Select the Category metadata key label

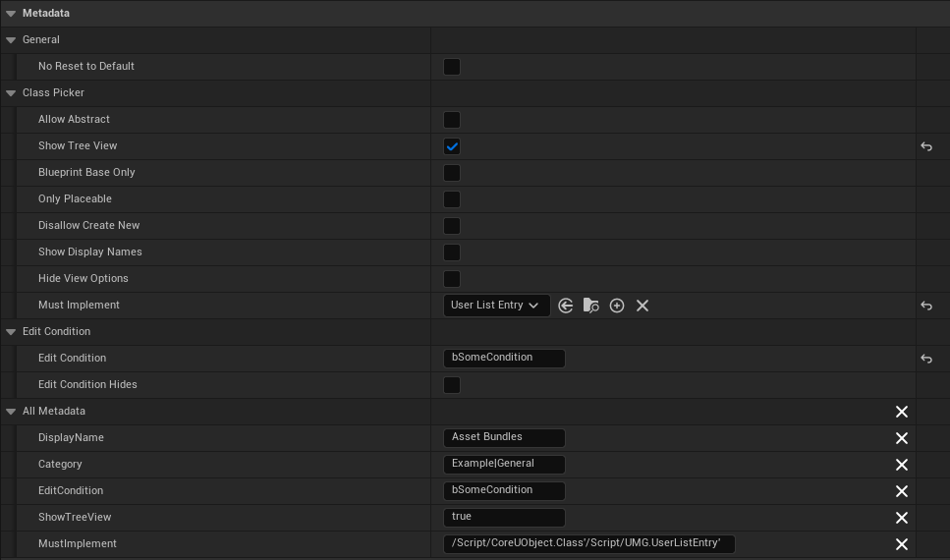click(x=60, y=465)
